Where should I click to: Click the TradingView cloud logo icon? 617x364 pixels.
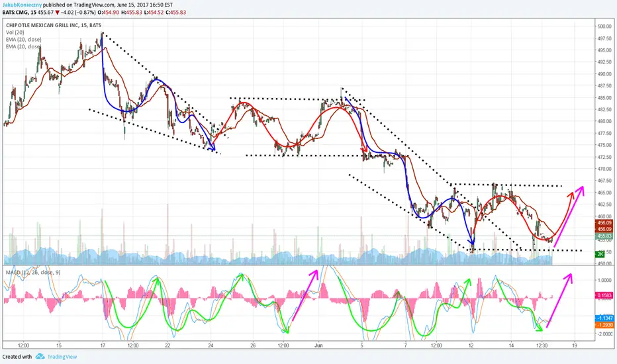(40, 357)
